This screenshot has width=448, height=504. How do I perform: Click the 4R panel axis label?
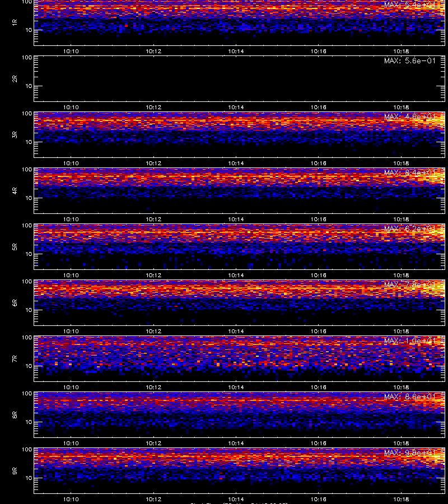point(15,190)
